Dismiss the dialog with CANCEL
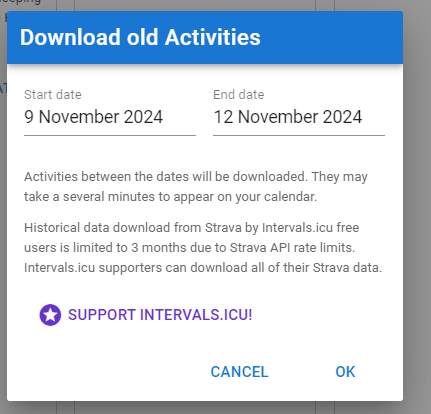Viewport: 431px width, 414px height. tap(239, 372)
